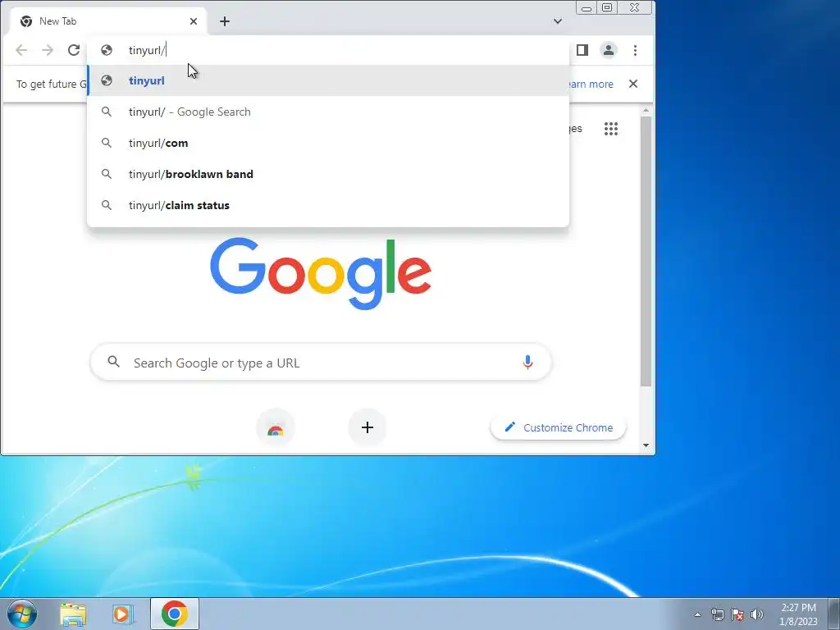Open Chrome three-dot menu
840x630 pixels.
635,50
